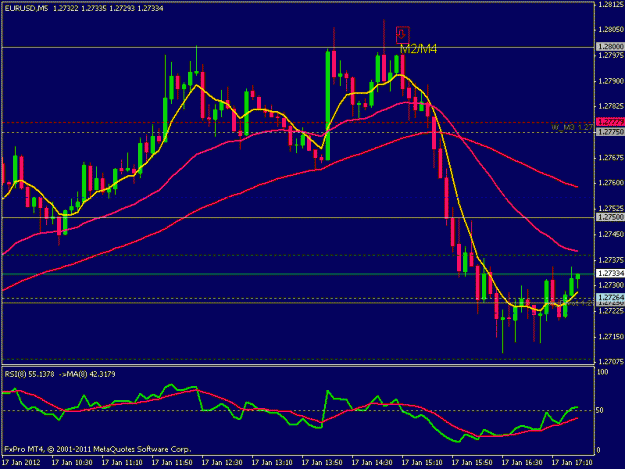Select the 17 Jan 10:30 time label
625x469 pixels.
[x=72, y=463]
